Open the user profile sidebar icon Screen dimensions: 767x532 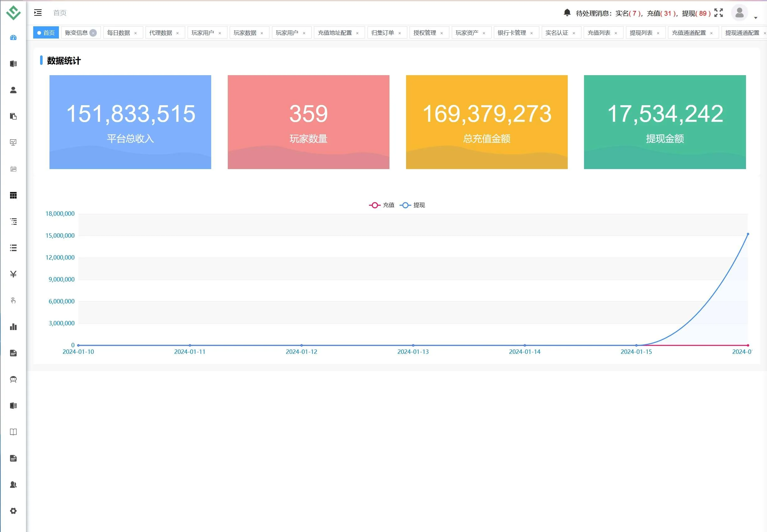(x=13, y=90)
